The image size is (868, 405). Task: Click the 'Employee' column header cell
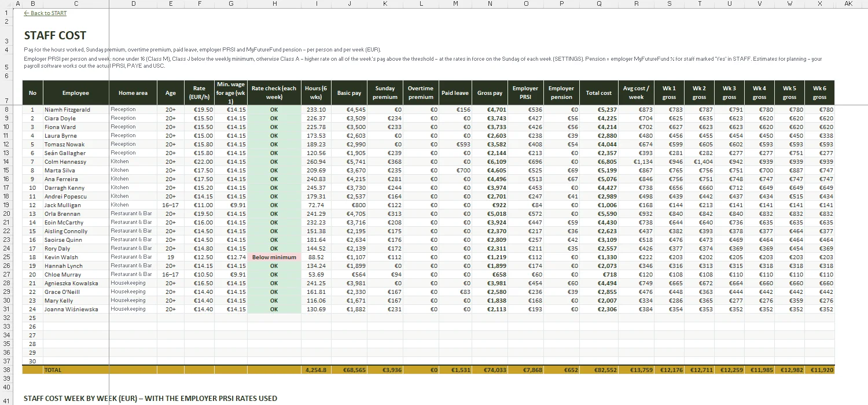tap(76, 93)
